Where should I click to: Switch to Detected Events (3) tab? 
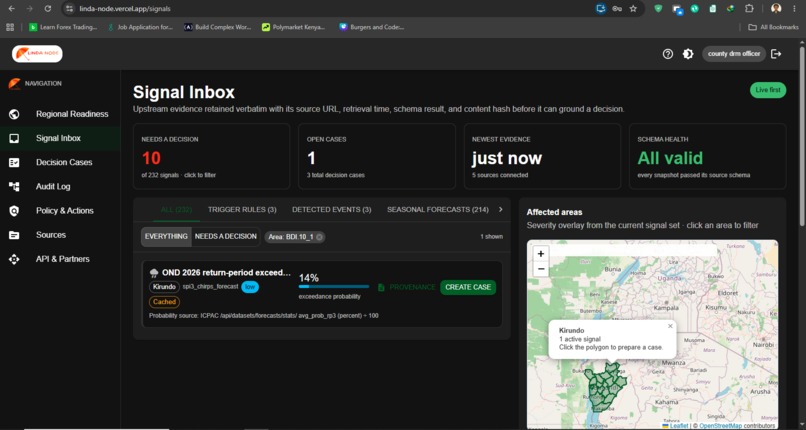[332, 210]
